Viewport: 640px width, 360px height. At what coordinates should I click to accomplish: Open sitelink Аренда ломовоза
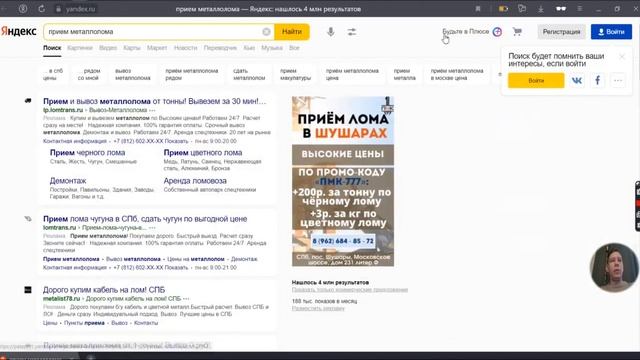click(x=195, y=180)
